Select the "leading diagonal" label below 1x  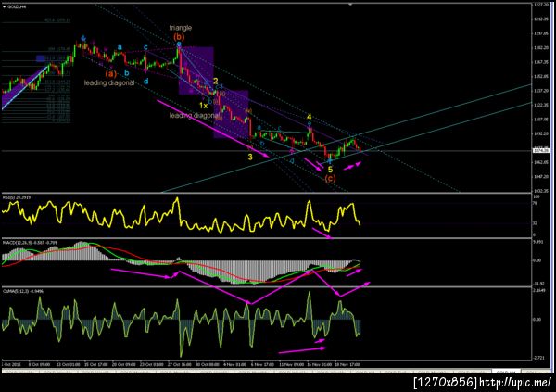coord(194,115)
